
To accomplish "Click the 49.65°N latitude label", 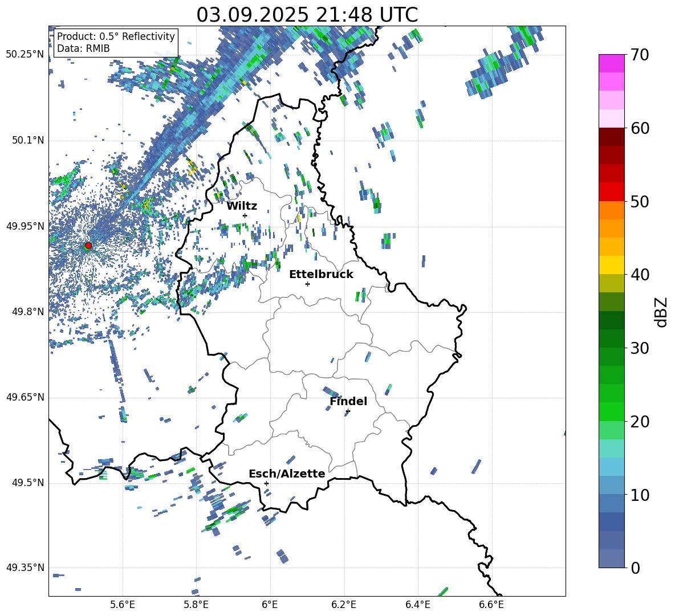I will [25, 397].
